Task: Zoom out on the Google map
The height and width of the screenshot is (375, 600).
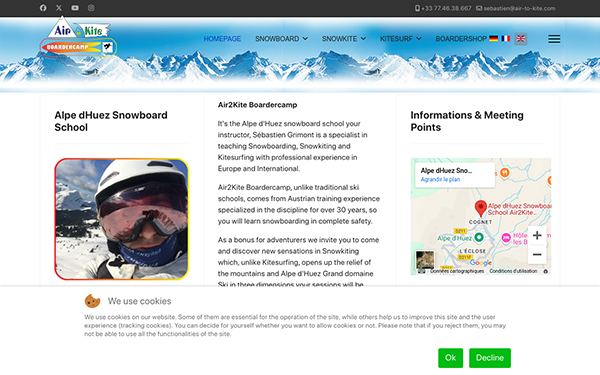Action: point(537,254)
